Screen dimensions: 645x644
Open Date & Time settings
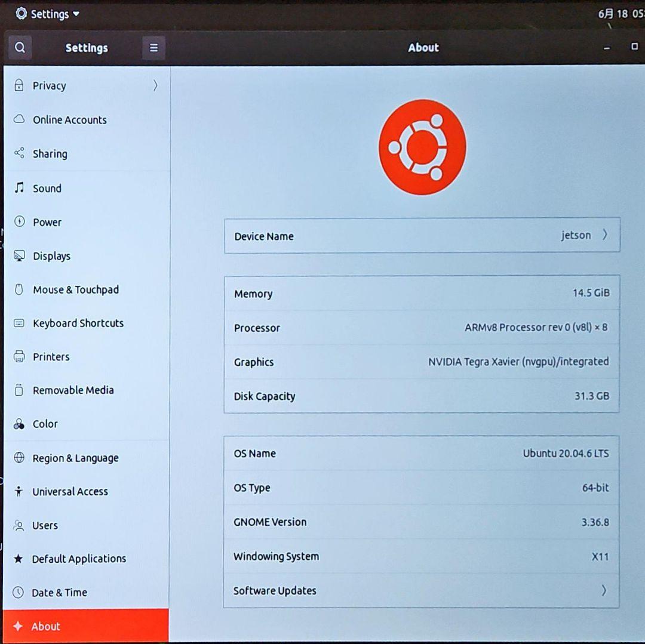pyautogui.click(x=87, y=592)
